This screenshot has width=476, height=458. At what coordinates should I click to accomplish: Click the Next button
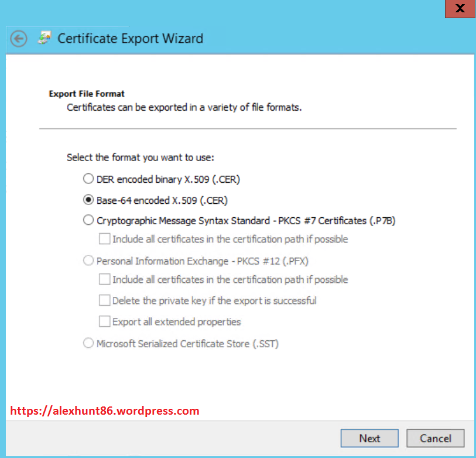point(369,438)
